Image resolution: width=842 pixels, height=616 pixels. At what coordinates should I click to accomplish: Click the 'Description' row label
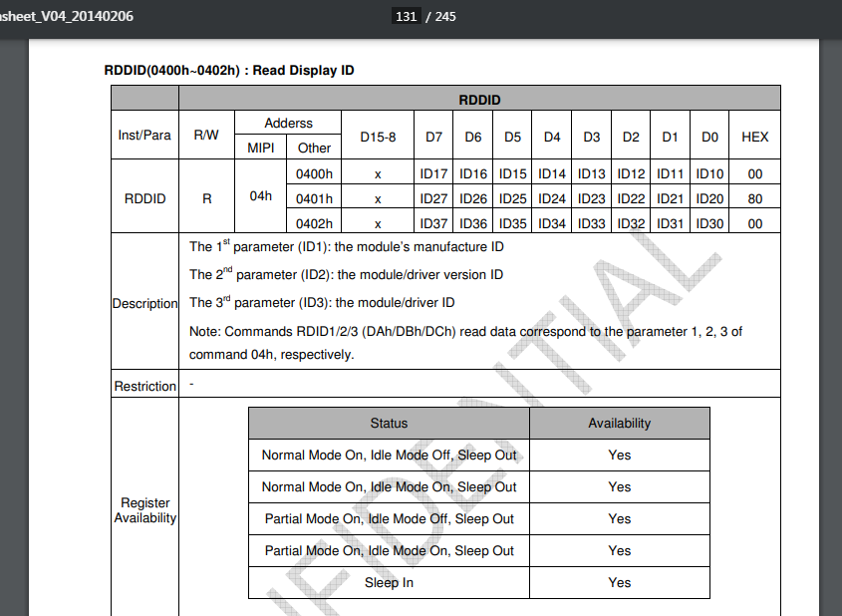145,303
